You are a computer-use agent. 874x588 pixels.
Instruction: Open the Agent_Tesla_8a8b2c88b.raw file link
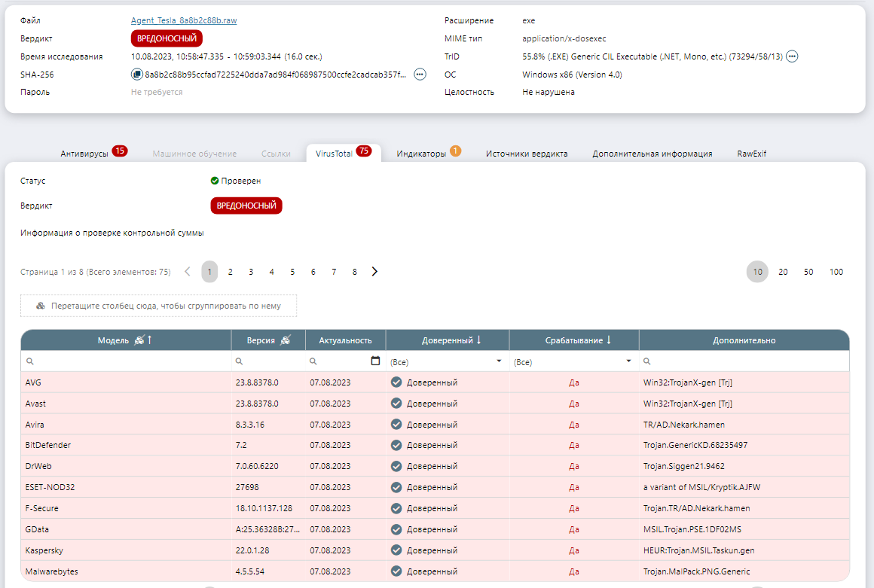coord(184,20)
